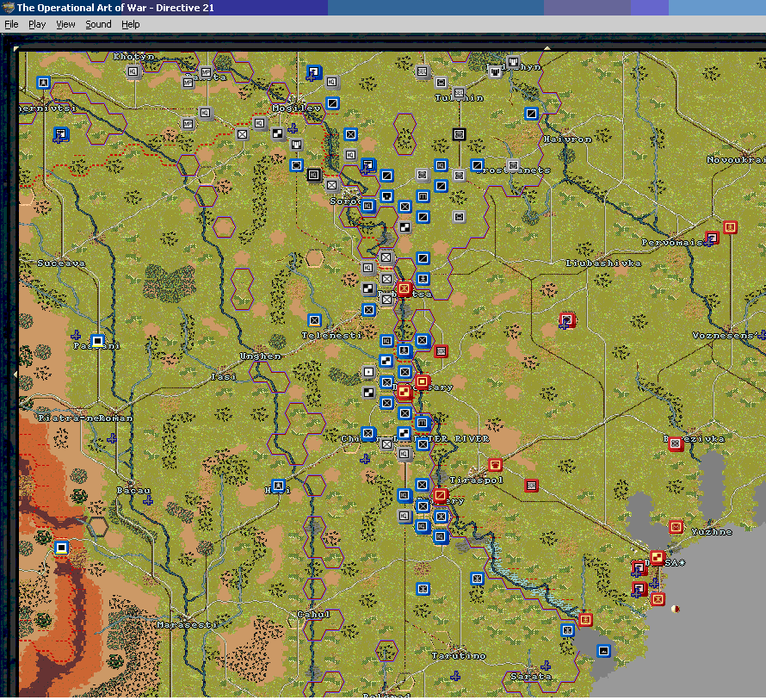Click the top-left corner scroll arrow
Viewport: 766px width, 700px height.
point(16,48)
